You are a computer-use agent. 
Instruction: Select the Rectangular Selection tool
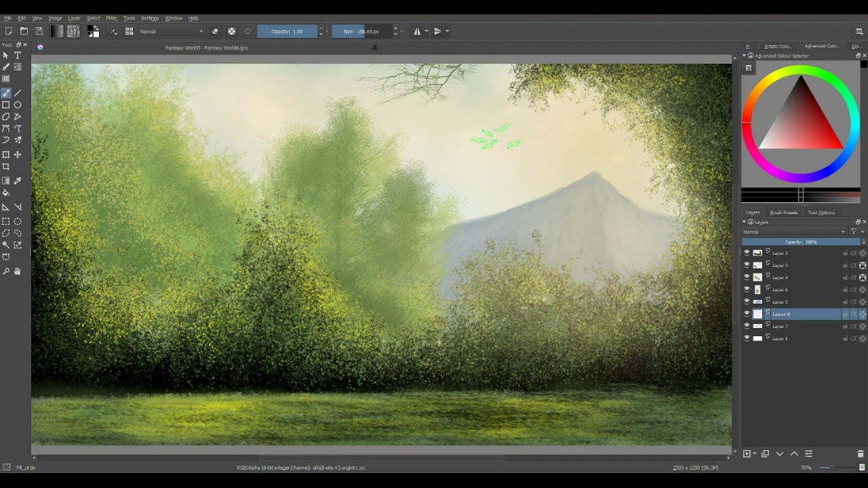(x=6, y=221)
